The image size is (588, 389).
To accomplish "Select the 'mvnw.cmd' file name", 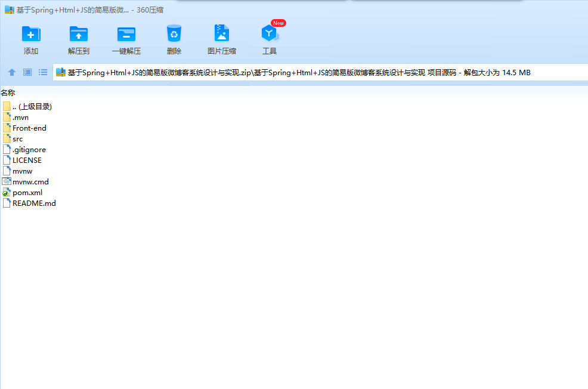I will [x=31, y=181].
